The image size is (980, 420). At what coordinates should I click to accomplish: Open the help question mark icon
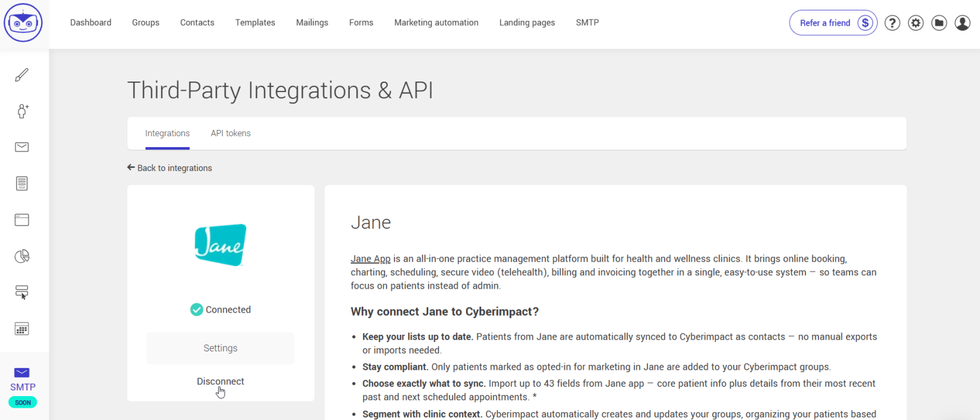pos(892,23)
